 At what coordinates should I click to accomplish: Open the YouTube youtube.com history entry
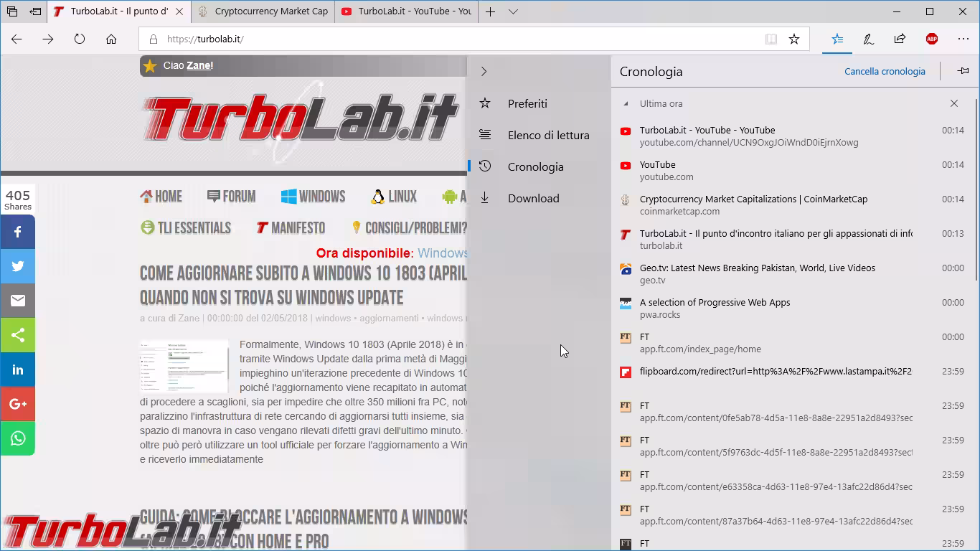coord(792,171)
